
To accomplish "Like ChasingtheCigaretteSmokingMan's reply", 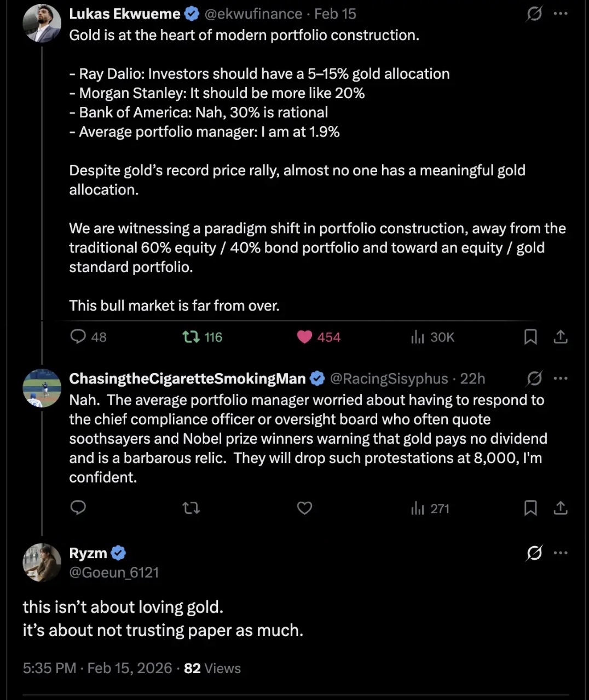I will point(304,508).
